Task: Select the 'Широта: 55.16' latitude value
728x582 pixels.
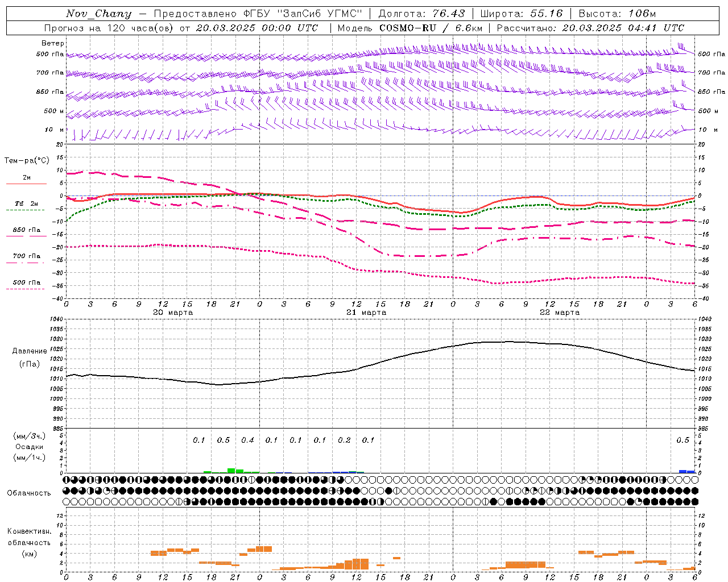Action: pyautogui.click(x=522, y=14)
